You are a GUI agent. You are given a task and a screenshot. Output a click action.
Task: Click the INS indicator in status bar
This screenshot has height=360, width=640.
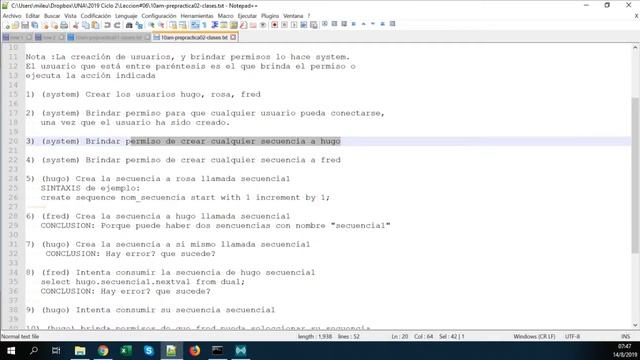pos(625,337)
